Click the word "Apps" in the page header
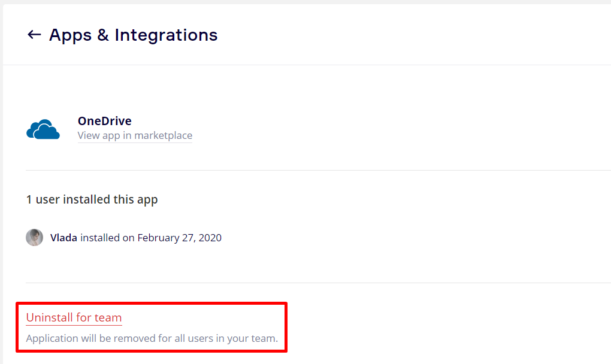The image size is (611, 364). [70, 35]
